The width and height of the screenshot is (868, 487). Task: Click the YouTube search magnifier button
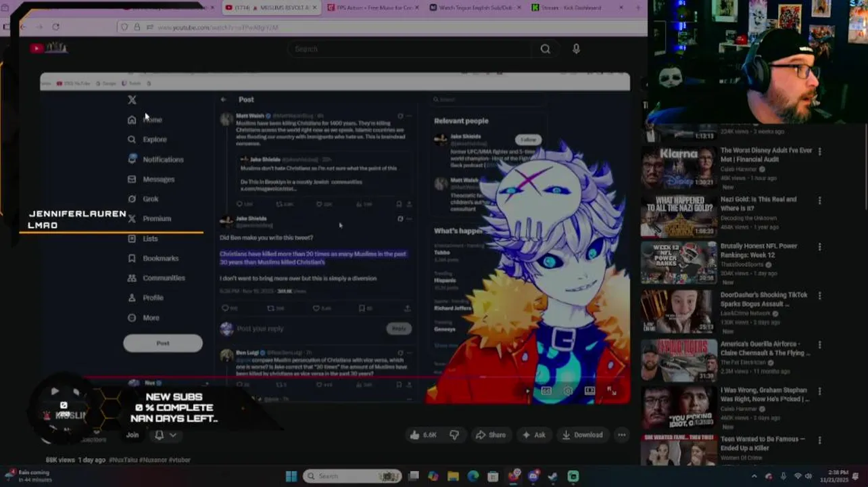(545, 49)
